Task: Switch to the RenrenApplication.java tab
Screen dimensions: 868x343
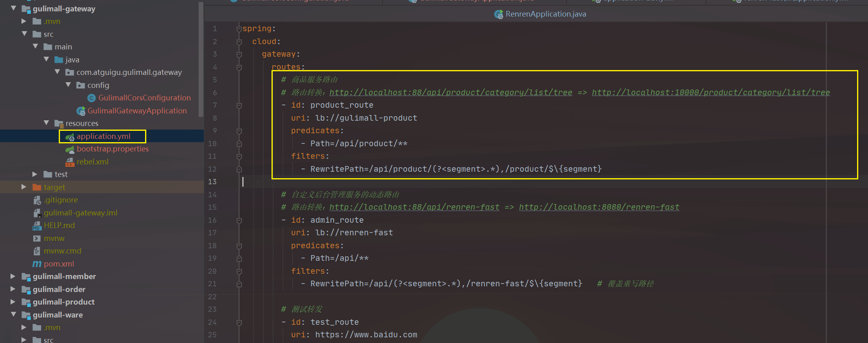Action: pyautogui.click(x=540, y=14)
